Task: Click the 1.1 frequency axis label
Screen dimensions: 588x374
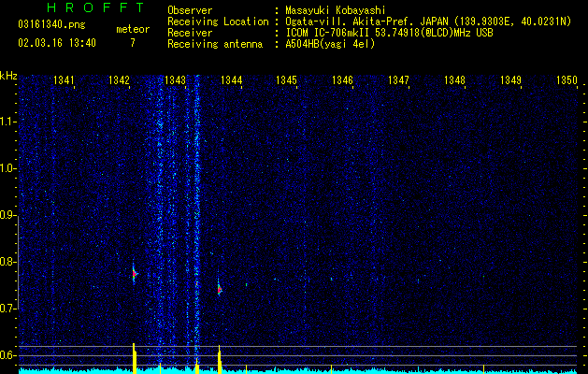Action: pyautogui.click(x=7, y=122)
